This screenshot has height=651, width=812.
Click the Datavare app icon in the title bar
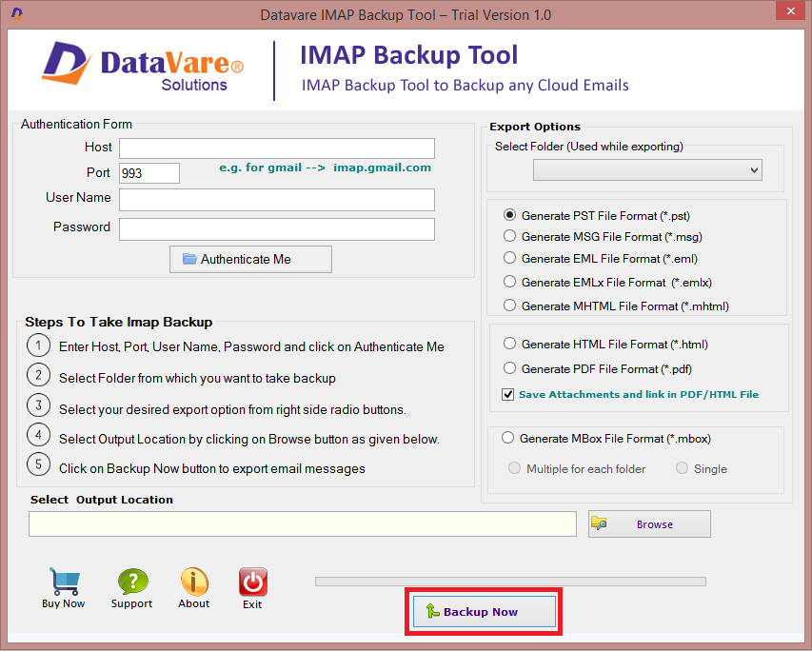(x=16, y=13)
